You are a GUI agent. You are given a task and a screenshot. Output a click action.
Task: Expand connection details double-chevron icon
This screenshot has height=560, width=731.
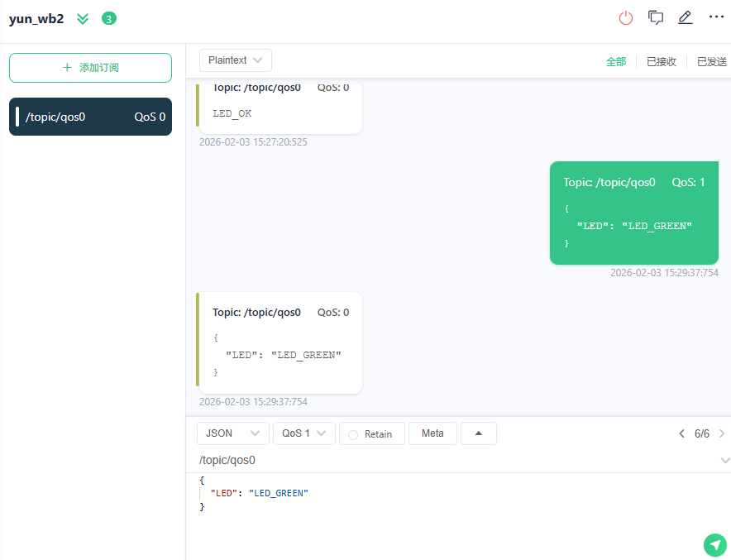(x=83, y=18)
